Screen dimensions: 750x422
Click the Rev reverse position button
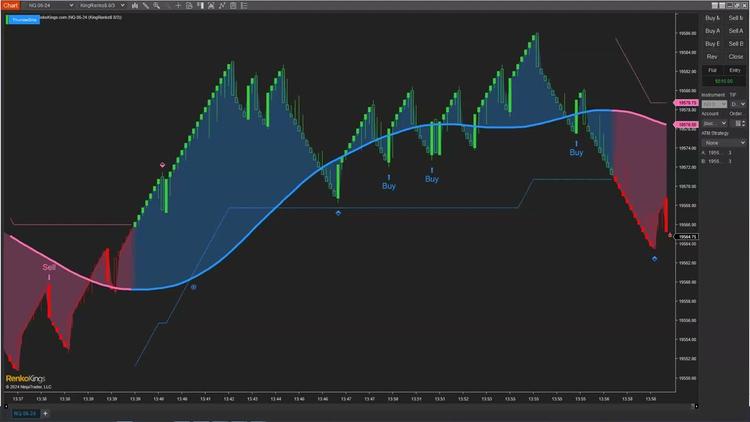pyautogui.click(x=712, y=57)
